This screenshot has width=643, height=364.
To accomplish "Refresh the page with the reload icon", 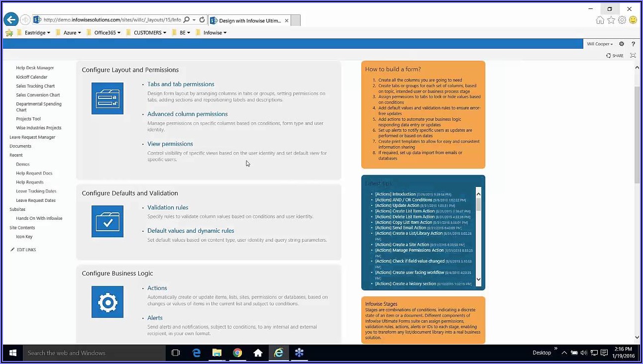I will tap(202, 20).
